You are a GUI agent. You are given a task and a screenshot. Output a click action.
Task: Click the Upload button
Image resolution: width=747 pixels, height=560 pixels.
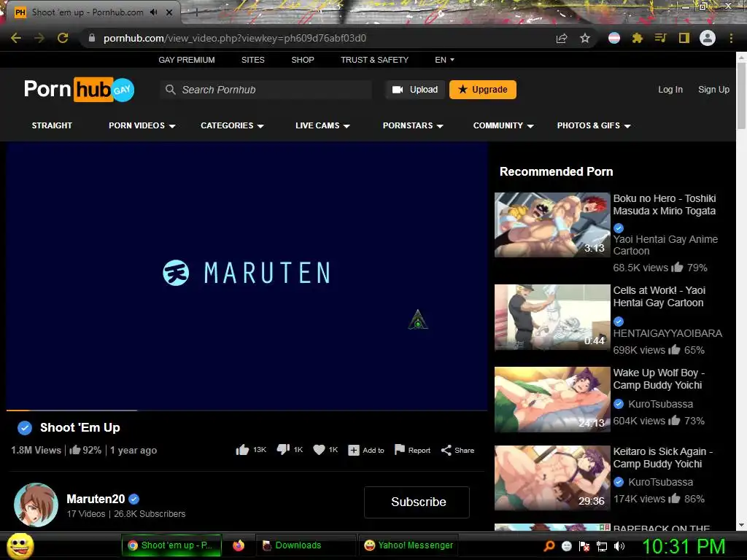click(x=415, y=90)
